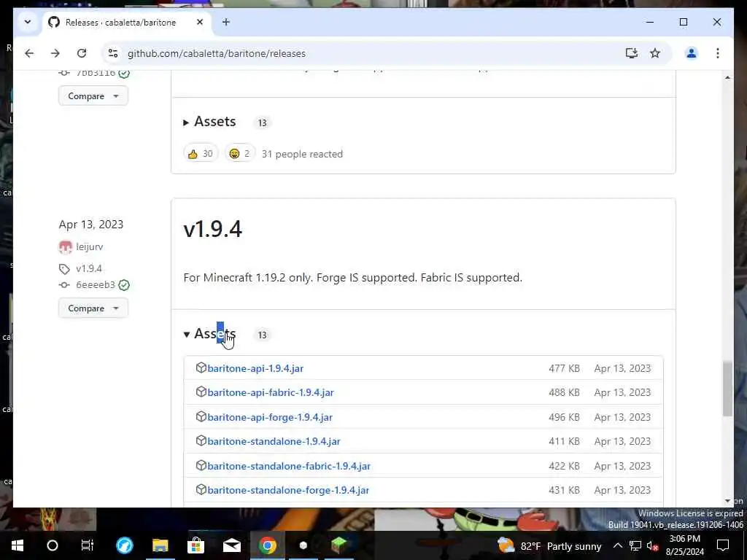Viewport: 747px width, 560px height.
Task: Open the notification center icon
Action: click(x=723, y=545)
